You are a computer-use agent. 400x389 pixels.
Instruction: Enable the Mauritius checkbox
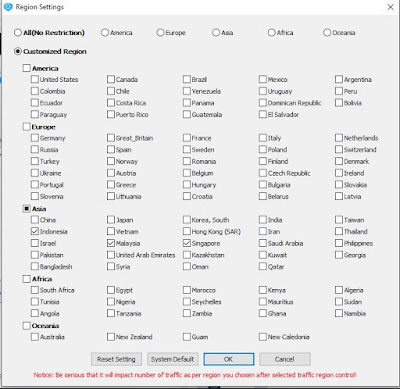pyautogui.click(x=263, y=302)
